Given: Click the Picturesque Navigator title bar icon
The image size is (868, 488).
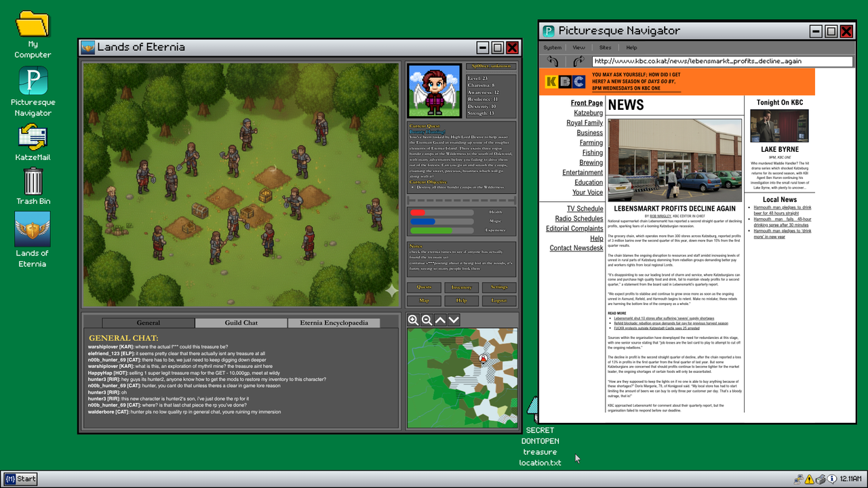Looking at the screenshot, I should tap(549, 31).
